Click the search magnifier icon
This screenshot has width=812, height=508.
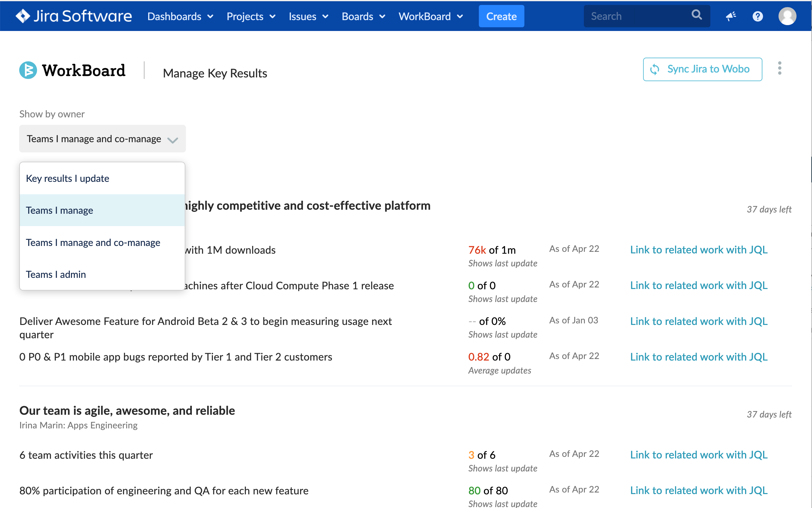(x=696, y=15)
